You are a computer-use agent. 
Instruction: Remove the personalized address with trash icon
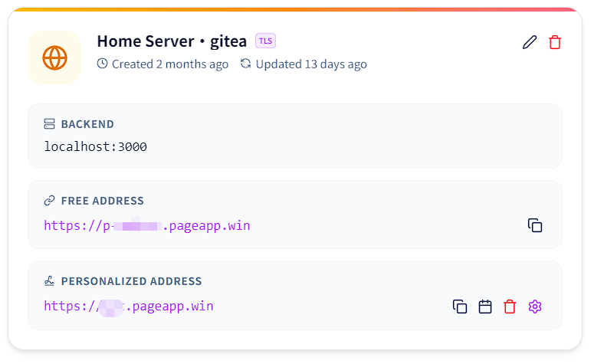tap(510, 307)
